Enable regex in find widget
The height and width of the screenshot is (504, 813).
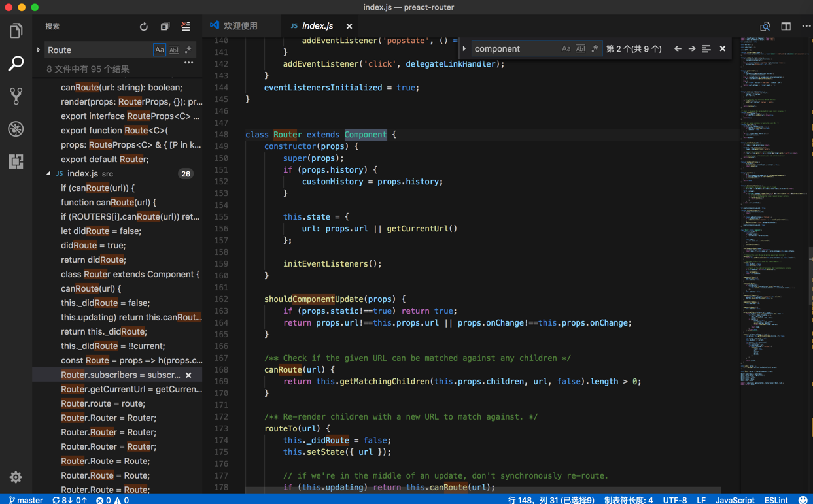tap(595, 49)
